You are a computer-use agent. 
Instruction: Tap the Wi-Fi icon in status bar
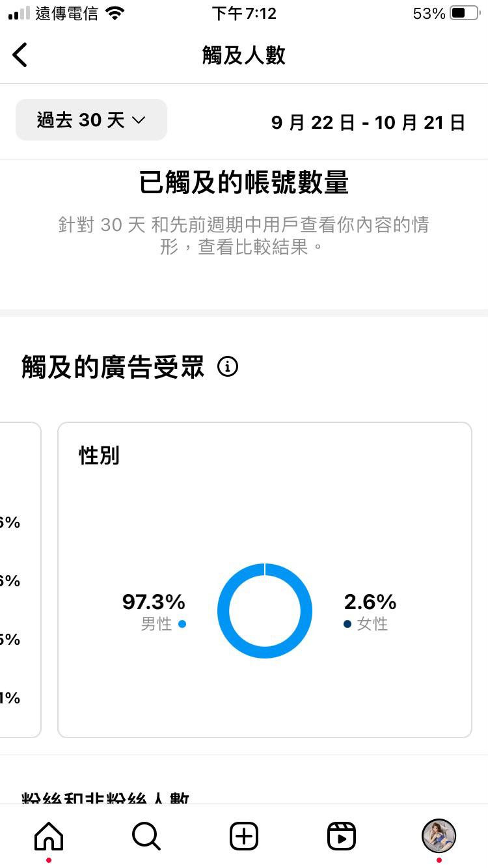[115, 13]
